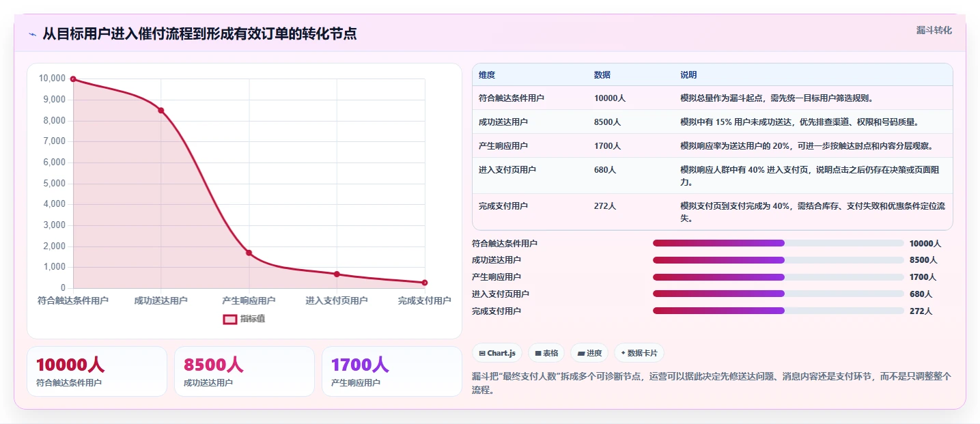The height and width of the screenshot is (424, 980).
Task: Click the chart point at 产生响应用户
Action: coord(249,253)
